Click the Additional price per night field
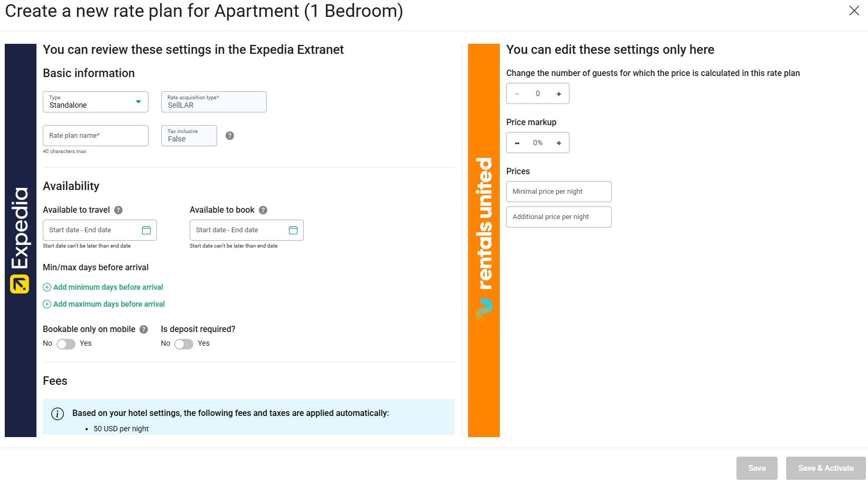This screenshot has width=868, height=483. click(558, 217)
